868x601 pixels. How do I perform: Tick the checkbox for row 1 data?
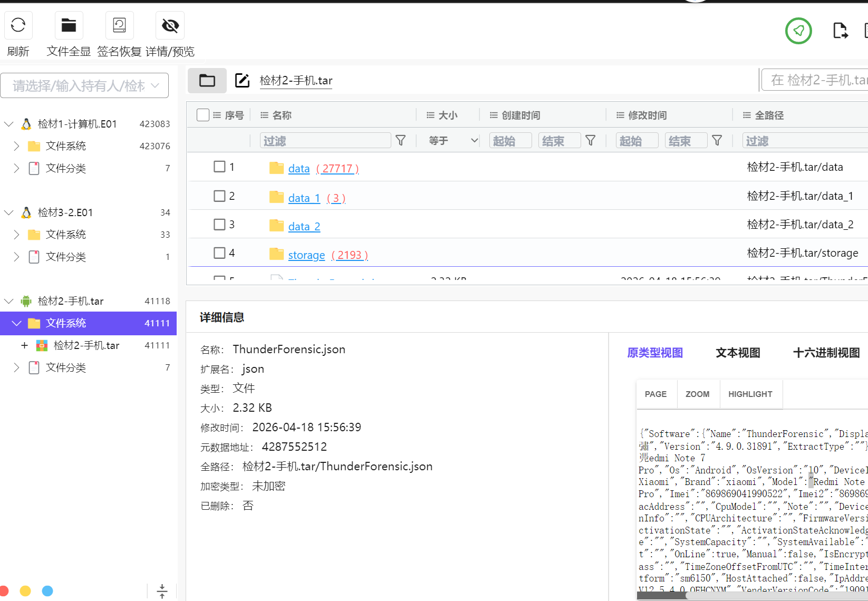(219, 167)
